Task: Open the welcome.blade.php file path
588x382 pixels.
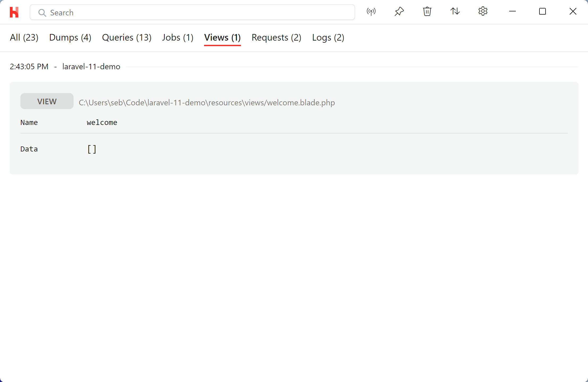Action: (207, 103)
